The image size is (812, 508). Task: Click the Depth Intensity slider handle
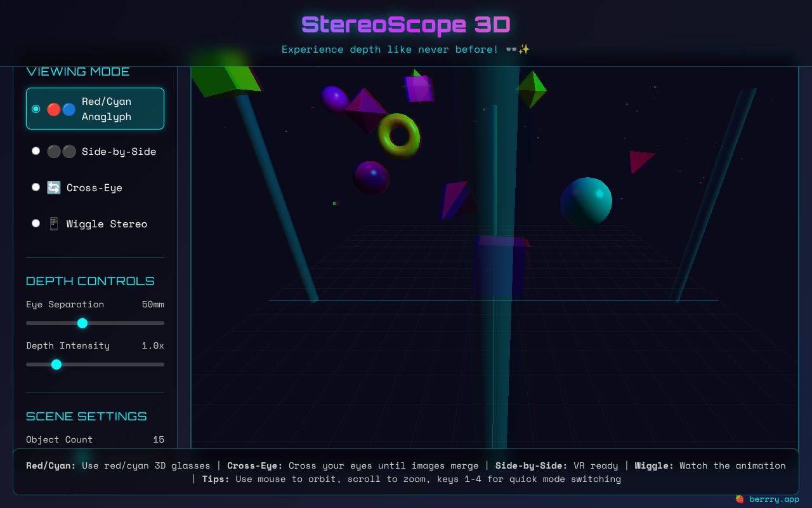pos(57,364)
